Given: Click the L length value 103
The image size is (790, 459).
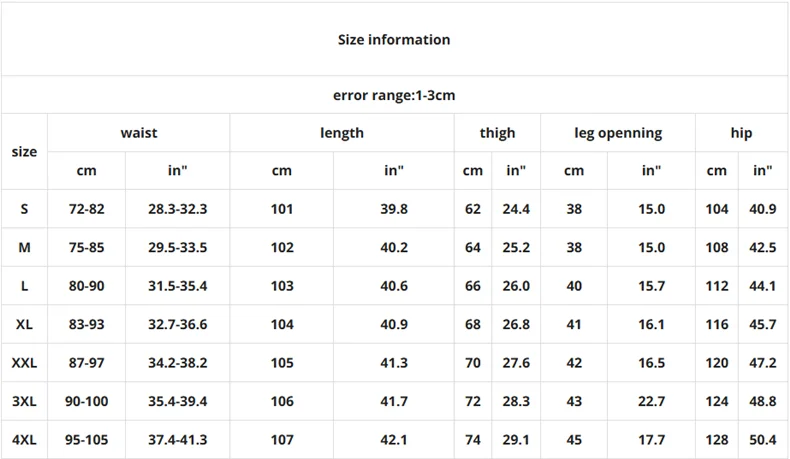Looking at the screenshot, I should (x=282, y=286).
